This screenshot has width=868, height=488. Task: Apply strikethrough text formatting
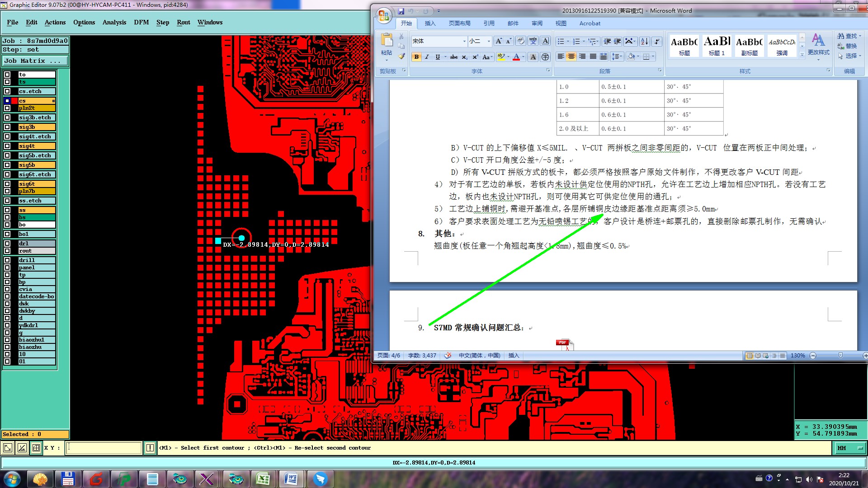453,57
